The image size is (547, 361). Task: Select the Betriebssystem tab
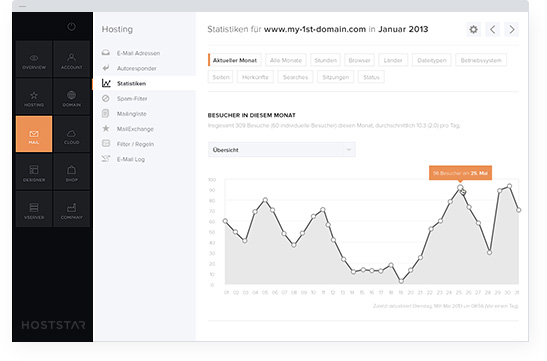[481, 60]
